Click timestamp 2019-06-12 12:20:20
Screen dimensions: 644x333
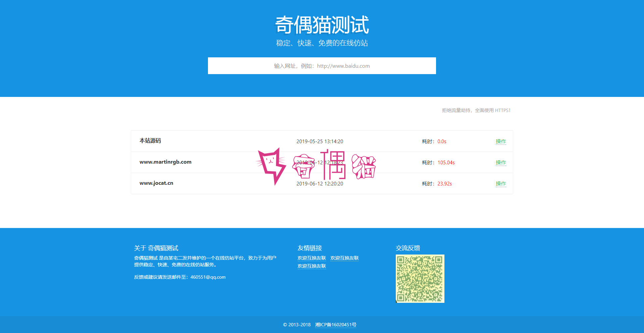[320, 184]
